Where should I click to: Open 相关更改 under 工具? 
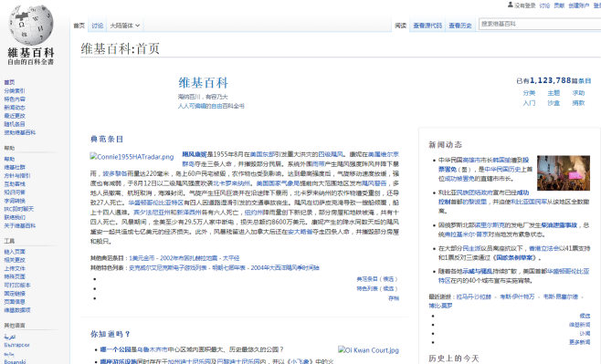pos(15,260)
